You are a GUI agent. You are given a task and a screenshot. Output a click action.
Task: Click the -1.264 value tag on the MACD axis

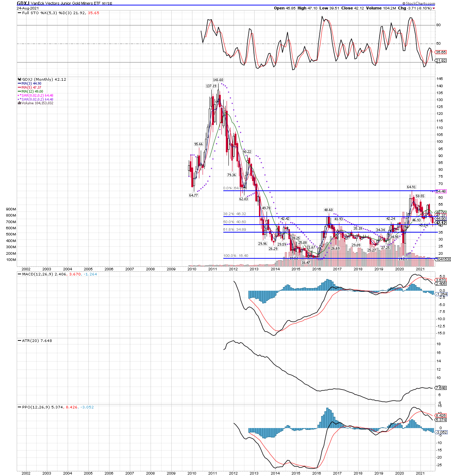coord(441,294)
